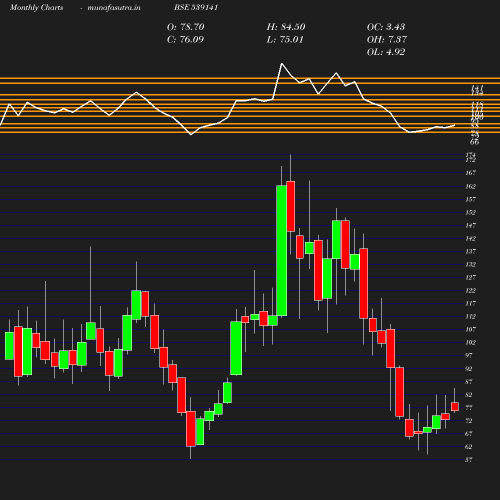
Task: Click the 167 price axis label
Action: (470, 173)
